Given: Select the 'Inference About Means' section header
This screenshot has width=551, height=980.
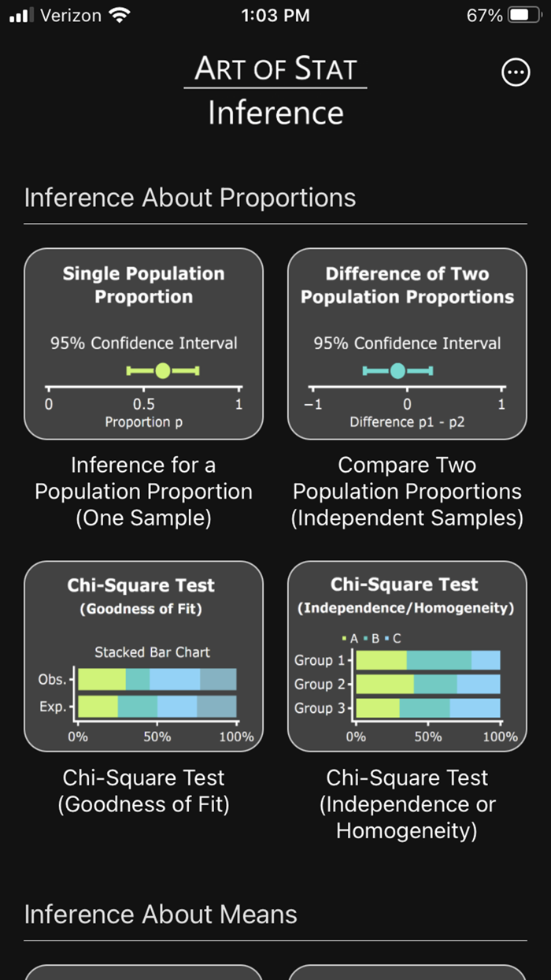Looking at the screenshot, I should coord(161,915).
